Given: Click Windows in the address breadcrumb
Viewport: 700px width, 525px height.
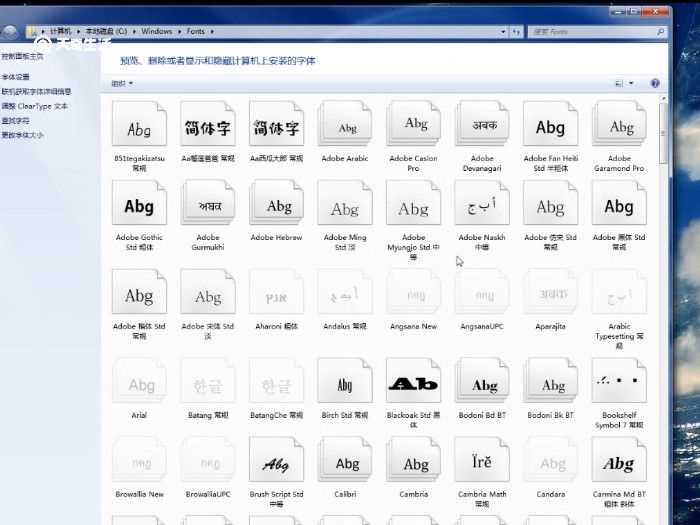Looking at the screenshot, I should click(157, 31).
